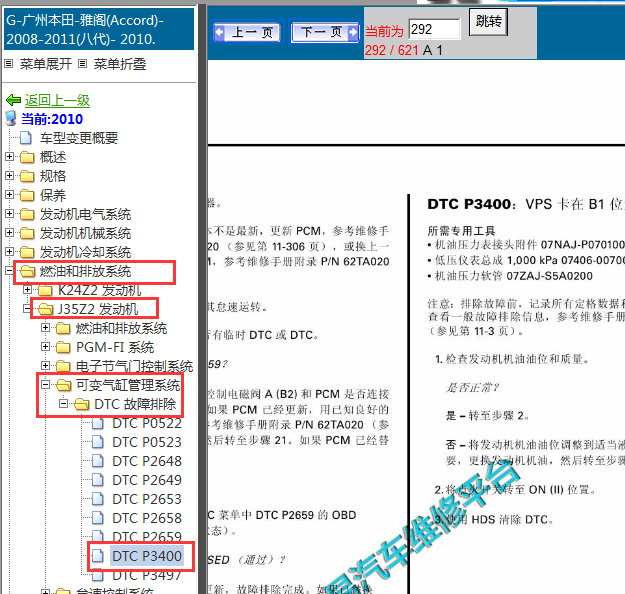
Task: Click the 当前:2010 label
Action: coord(52,119)
